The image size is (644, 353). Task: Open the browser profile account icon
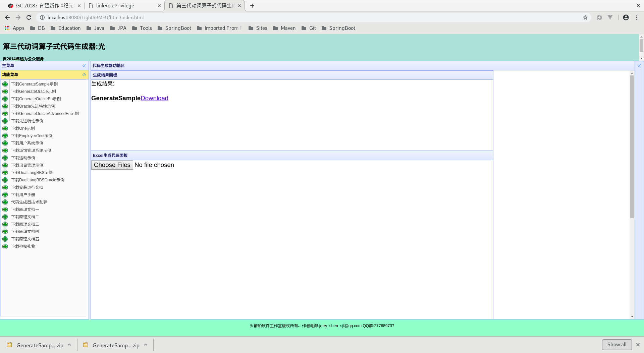pos(626,17)
